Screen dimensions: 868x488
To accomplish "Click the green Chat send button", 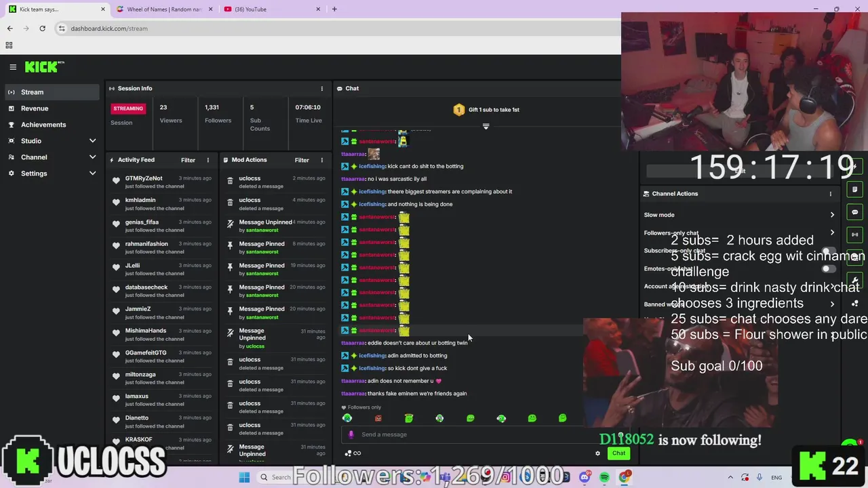I will (x=618, y=453).
